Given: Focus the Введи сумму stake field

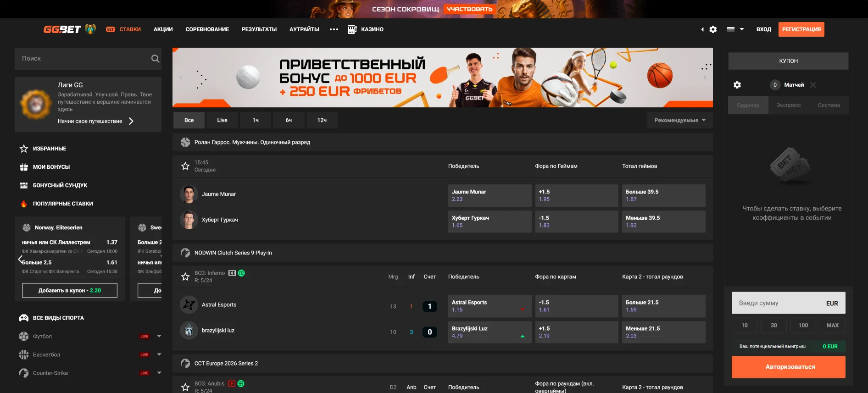Looking at the screenshot, I should tap(789, 303).
